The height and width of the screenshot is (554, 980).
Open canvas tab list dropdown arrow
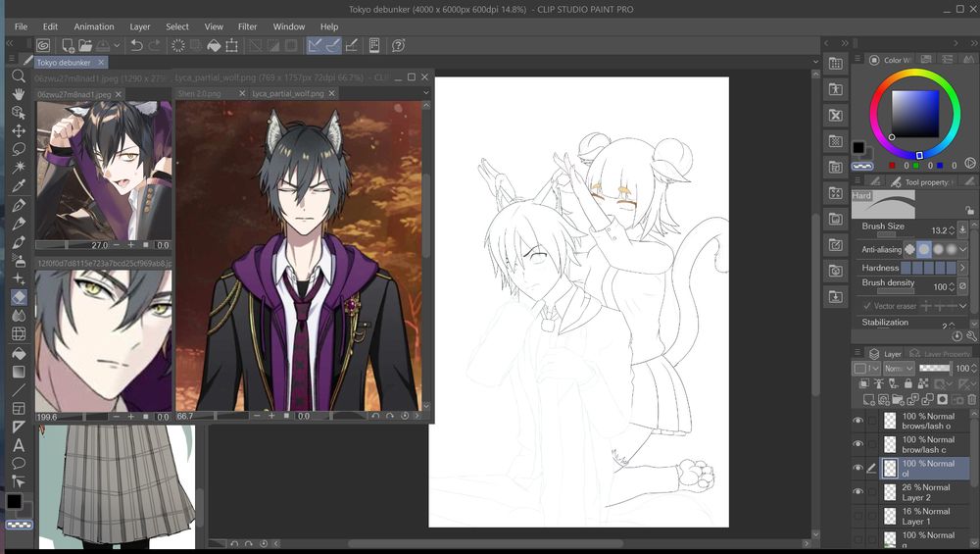click(815, 62)
